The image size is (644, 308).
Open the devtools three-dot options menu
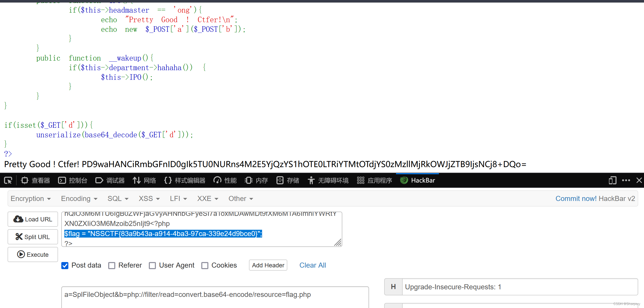tap(626, 180)
